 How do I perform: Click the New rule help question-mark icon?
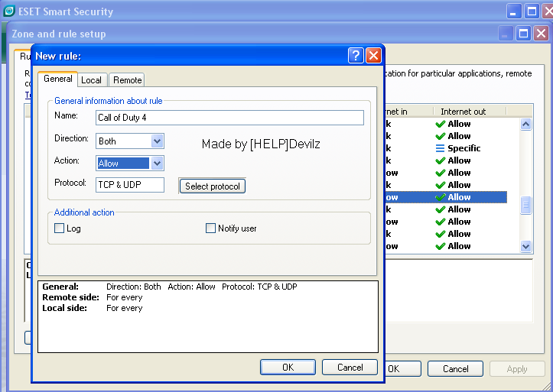pos(356,56)
